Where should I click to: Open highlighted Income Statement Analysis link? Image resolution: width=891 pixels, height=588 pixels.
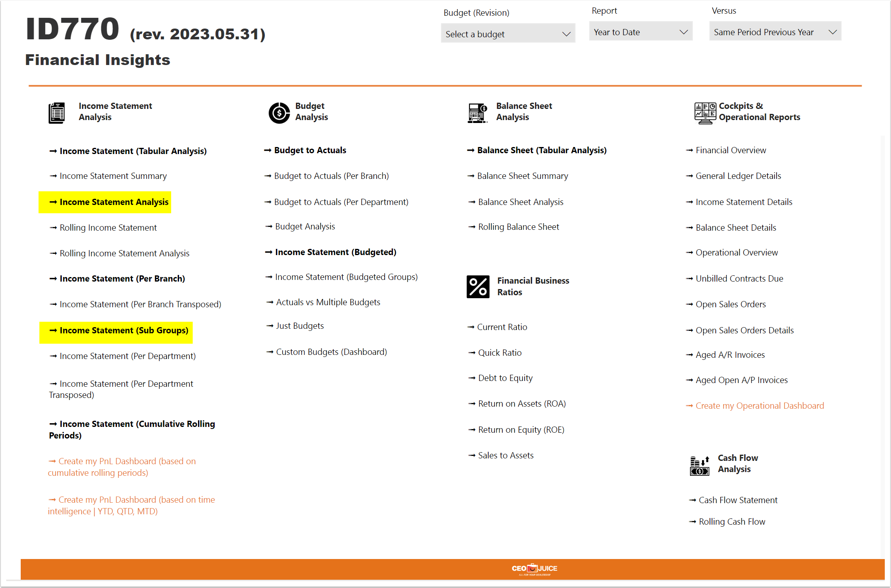(x=109, y=202)
